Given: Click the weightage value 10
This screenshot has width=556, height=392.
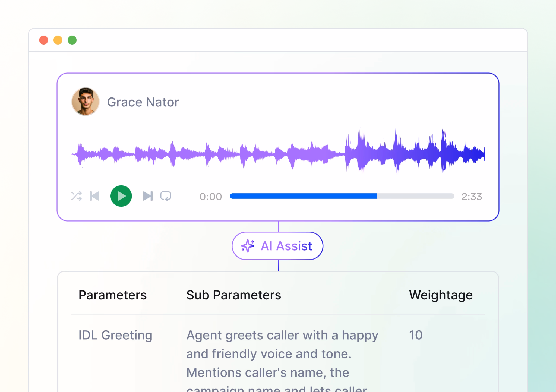Looking at the screenshot, I should tap(416, 335).
